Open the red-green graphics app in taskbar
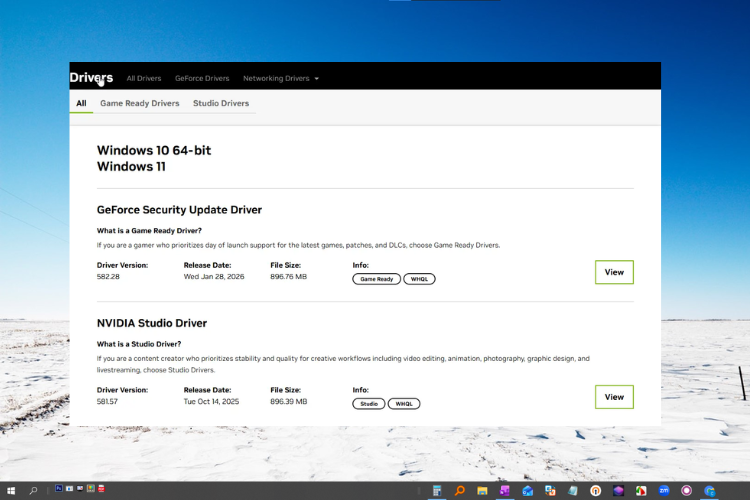Image resolution: width=750 pixels, height=500 pixels. pyautogui.click(x=641, y=491)
